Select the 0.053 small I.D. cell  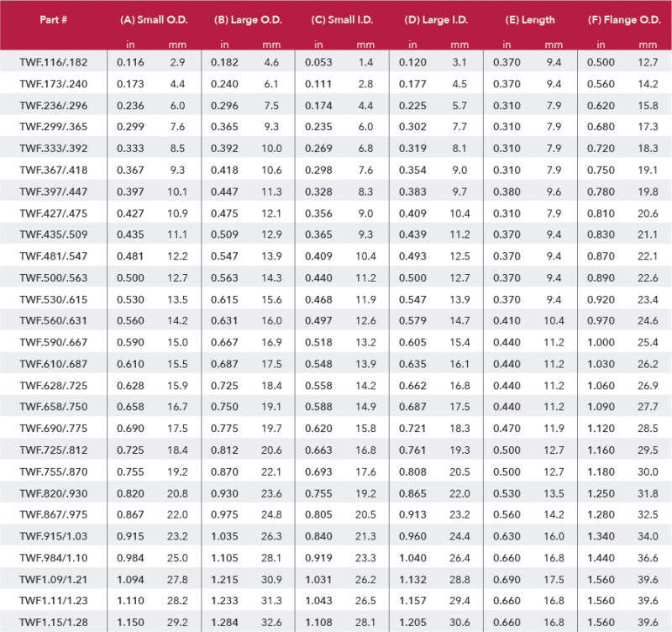(x=318, y=62)
